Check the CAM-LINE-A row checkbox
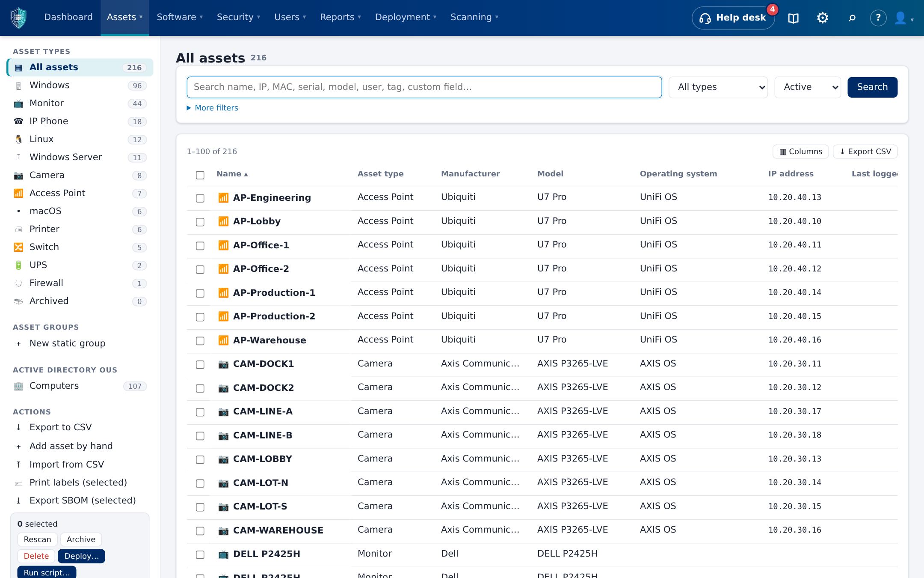Screen dimensions: 924x578 [200, 412]
